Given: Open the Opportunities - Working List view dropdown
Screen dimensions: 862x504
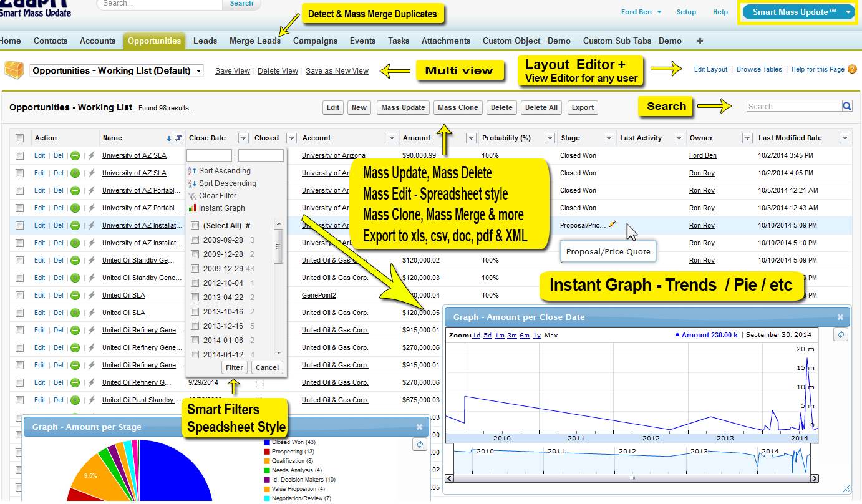Looking at the screenshot, I should pos(117,70).
